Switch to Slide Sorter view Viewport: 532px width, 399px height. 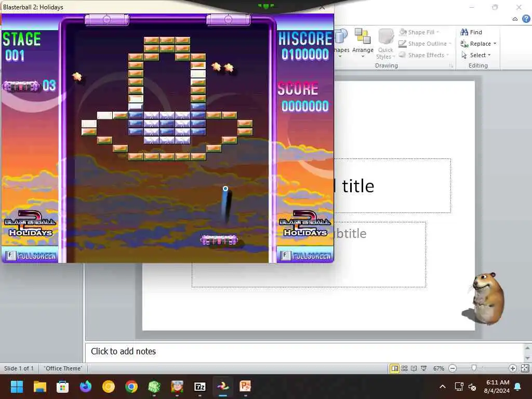[404, 368]
